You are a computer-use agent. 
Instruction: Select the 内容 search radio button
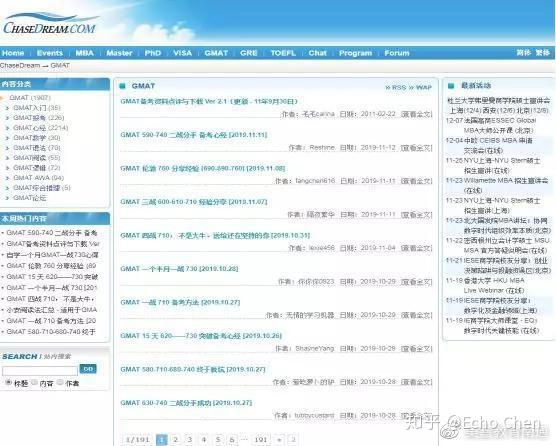pos(34,382)
